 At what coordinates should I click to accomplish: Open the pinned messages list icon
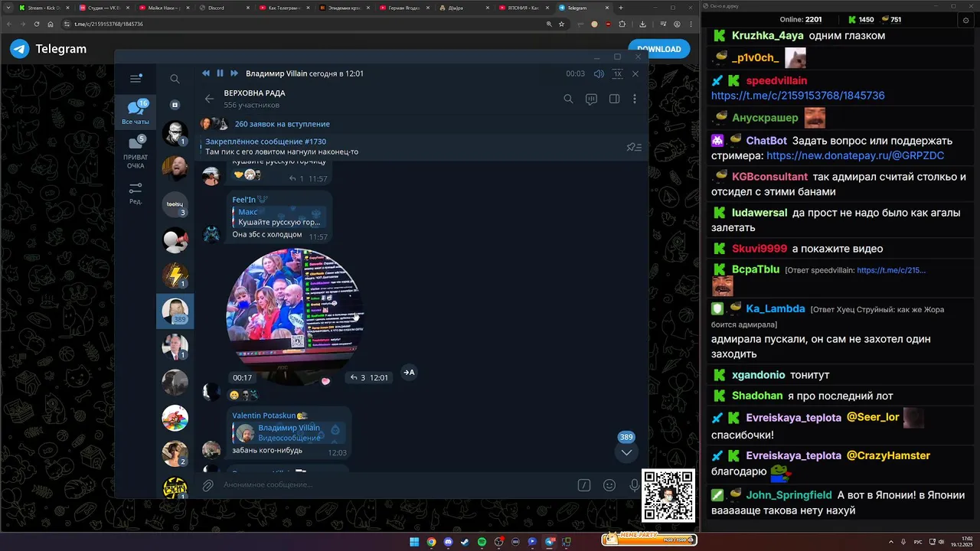click(x=633, y=147)
